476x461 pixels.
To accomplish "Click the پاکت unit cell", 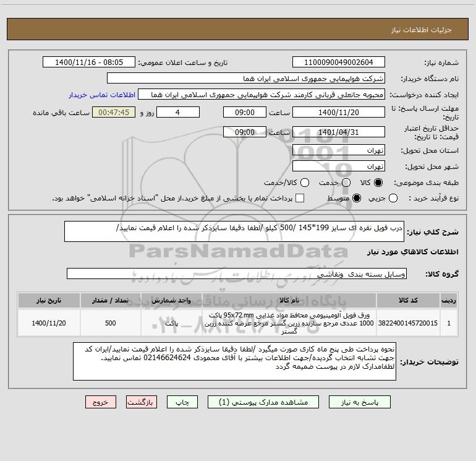I will (171, 323).
